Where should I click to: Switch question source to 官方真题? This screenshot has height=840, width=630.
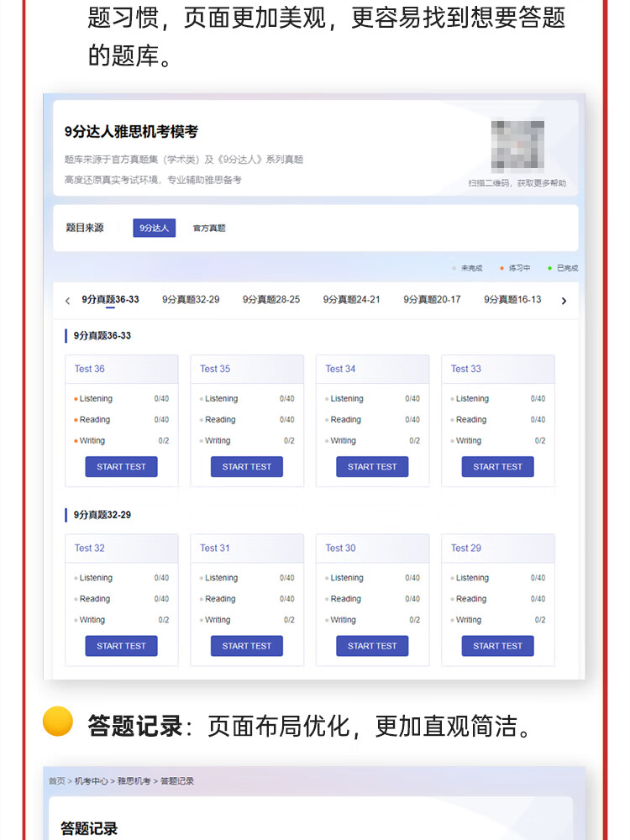point(209,228)
